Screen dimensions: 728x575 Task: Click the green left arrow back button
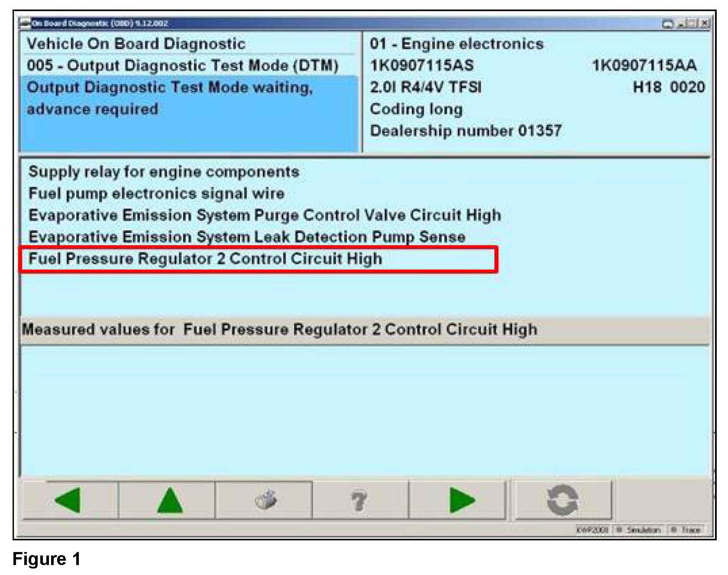(x=69, y=500)
